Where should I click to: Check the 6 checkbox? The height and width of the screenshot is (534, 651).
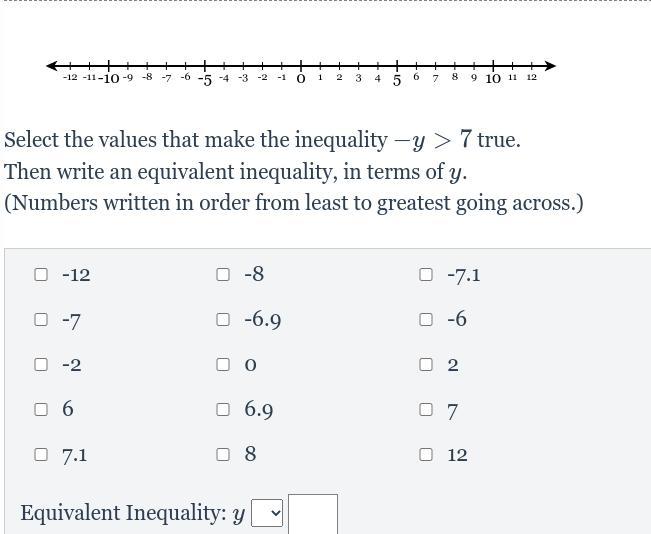[41, 409]
